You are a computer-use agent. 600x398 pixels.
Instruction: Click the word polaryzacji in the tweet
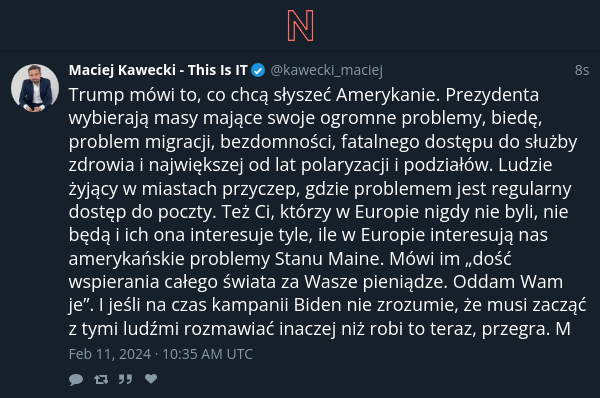(x=345, y=166)
